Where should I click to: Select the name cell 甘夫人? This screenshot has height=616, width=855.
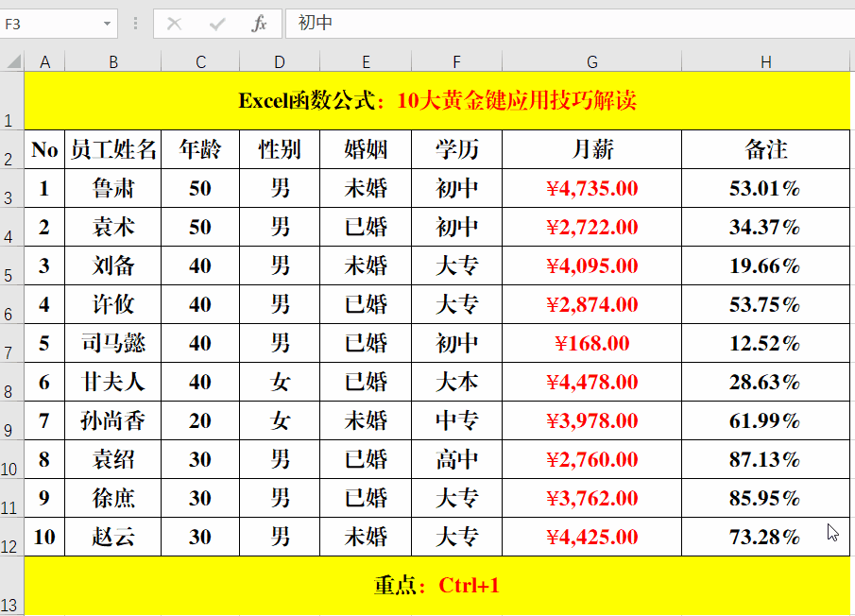coord(112,382)
